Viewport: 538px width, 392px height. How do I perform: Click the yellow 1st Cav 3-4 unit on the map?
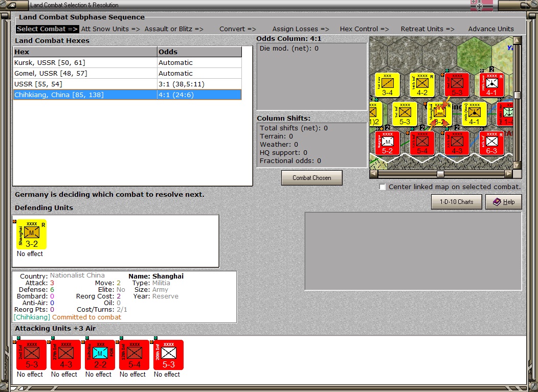click(387, 85)
